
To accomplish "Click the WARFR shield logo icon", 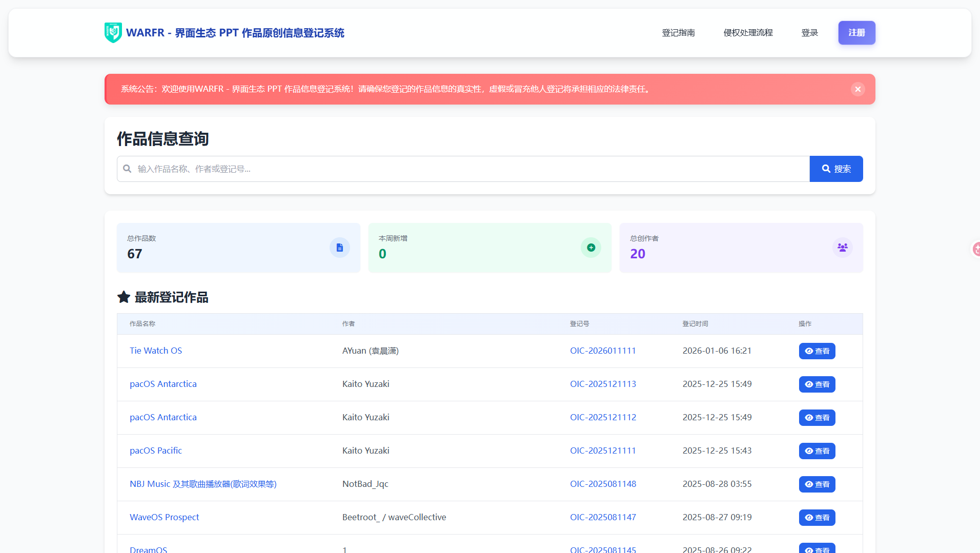I will (113, 33).
